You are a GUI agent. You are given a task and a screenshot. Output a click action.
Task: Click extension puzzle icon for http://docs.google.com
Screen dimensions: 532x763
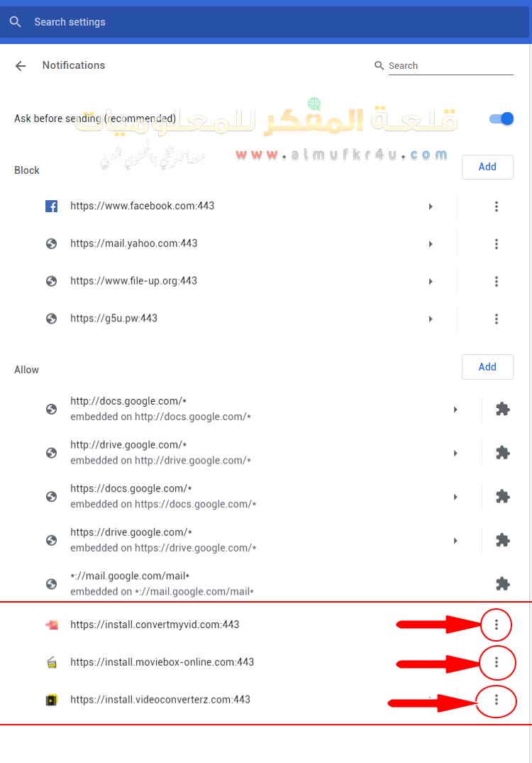pos(502,409)
